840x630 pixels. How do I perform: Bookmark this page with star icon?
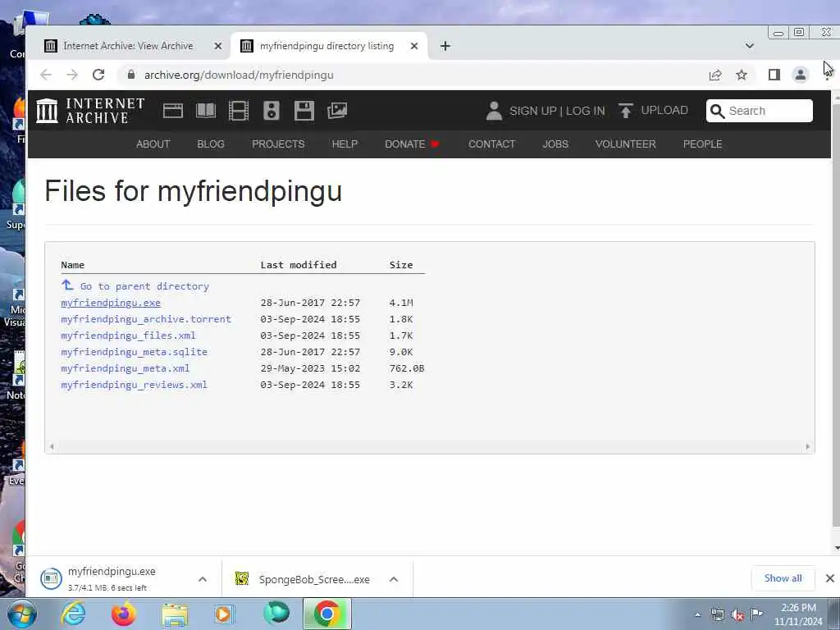(742, 75)
